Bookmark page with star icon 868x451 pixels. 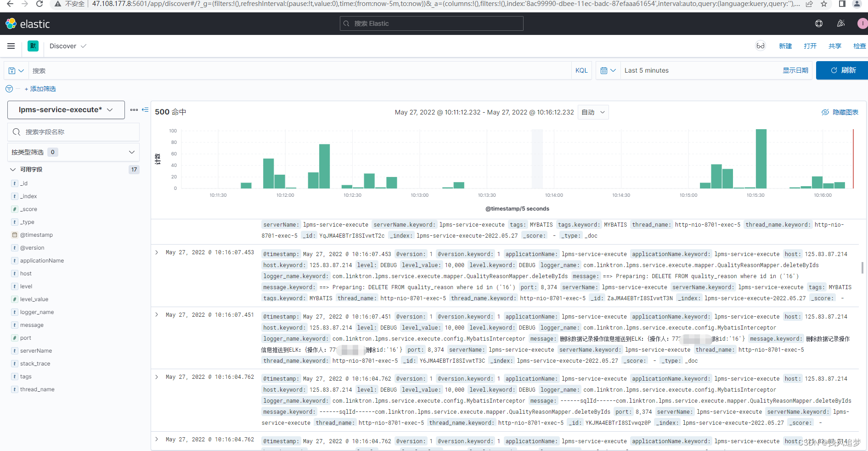click(824, 4)
